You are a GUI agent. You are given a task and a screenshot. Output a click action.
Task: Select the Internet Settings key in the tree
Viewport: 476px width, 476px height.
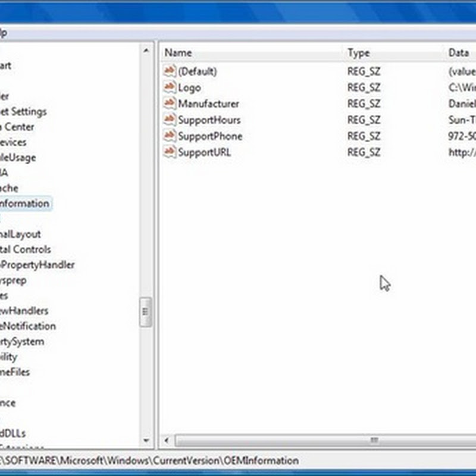coord(23,112)
